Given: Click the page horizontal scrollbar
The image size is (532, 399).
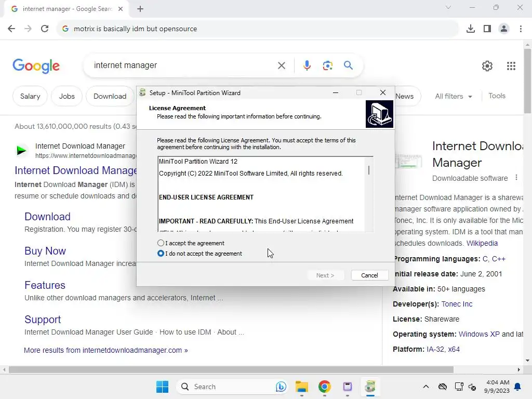Looking at the screenshot, I should click(x=231, y=369).
